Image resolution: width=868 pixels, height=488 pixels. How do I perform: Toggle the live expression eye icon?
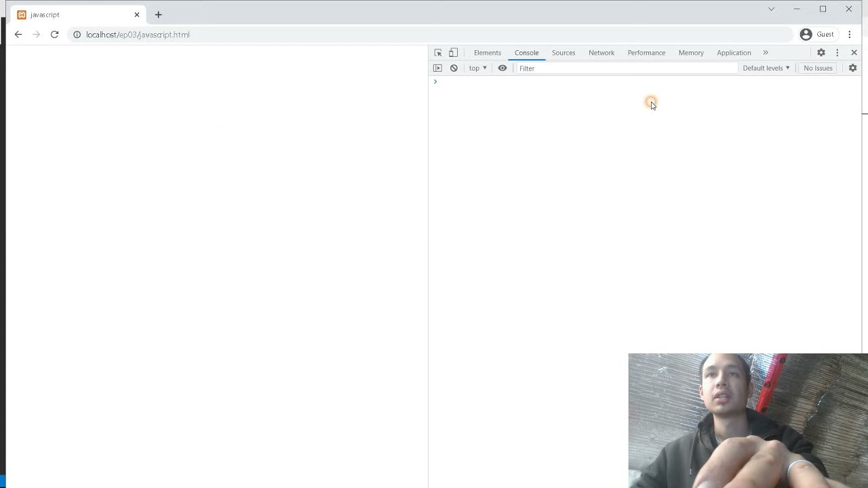[x=502, y=68]
